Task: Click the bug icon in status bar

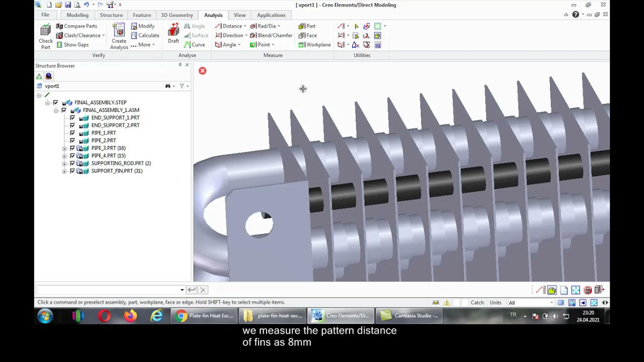Action: coord(436,303)
